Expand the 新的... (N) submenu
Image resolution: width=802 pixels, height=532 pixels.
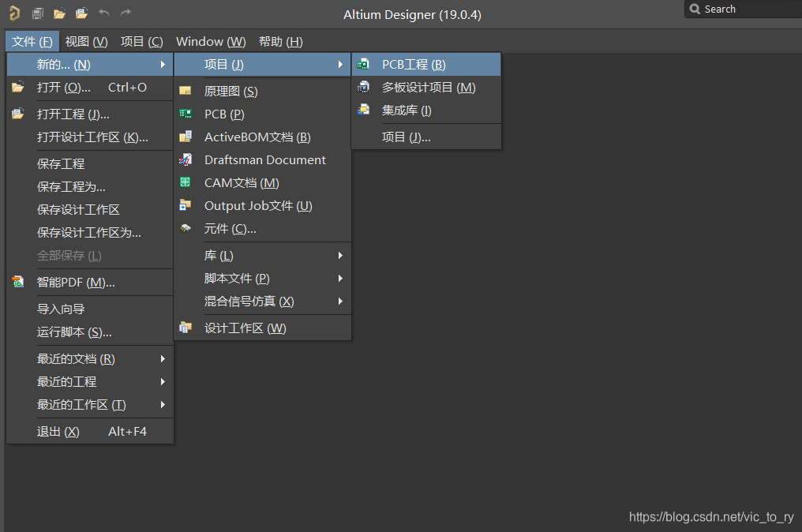90,65
